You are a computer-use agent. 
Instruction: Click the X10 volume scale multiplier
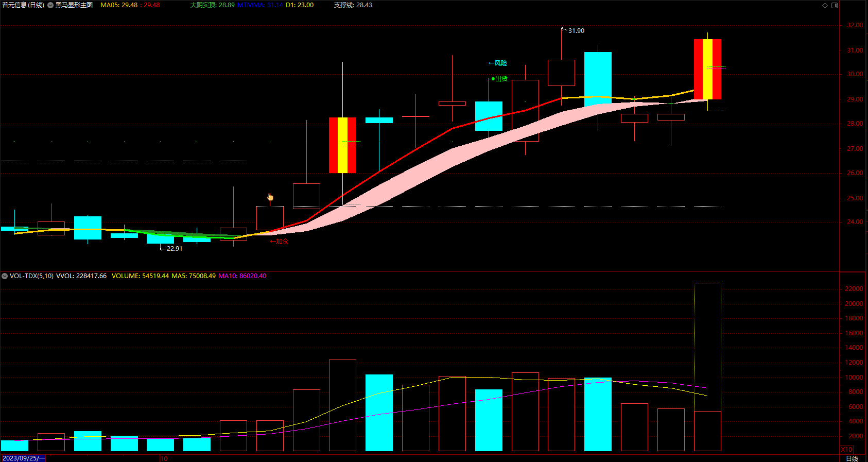pos(846,450)
